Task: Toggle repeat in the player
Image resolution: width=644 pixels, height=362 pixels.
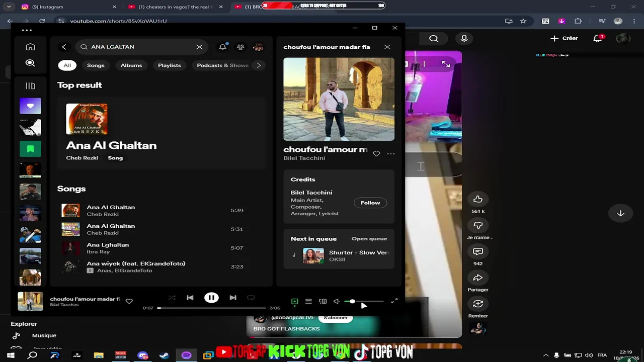Action: [251, 298]
